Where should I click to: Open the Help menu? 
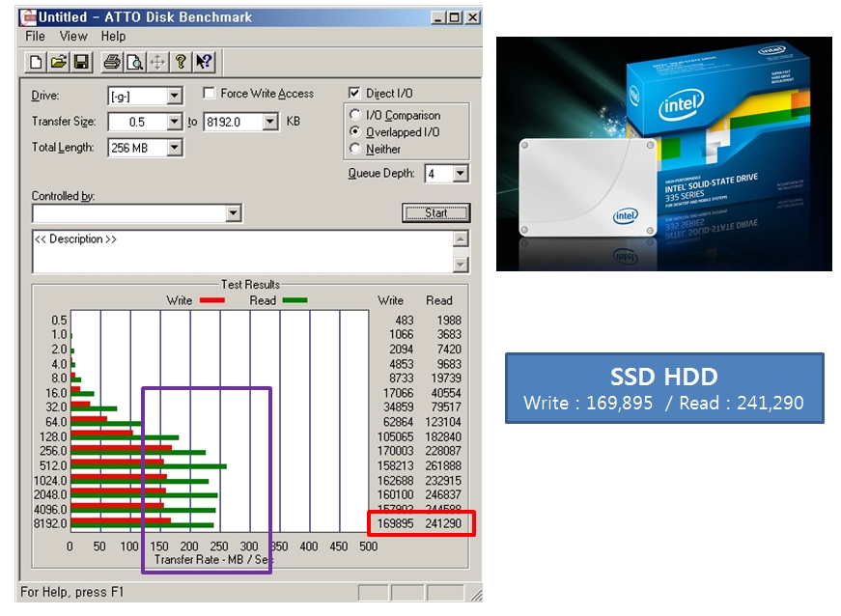[113, 37]
